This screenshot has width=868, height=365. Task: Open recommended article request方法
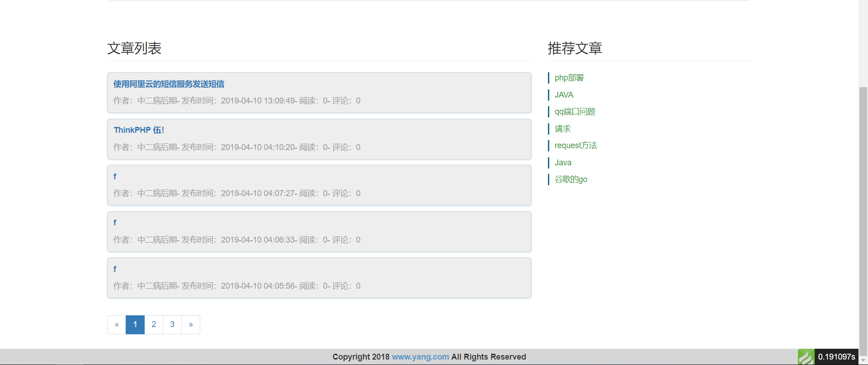click(x=576, y=145)
